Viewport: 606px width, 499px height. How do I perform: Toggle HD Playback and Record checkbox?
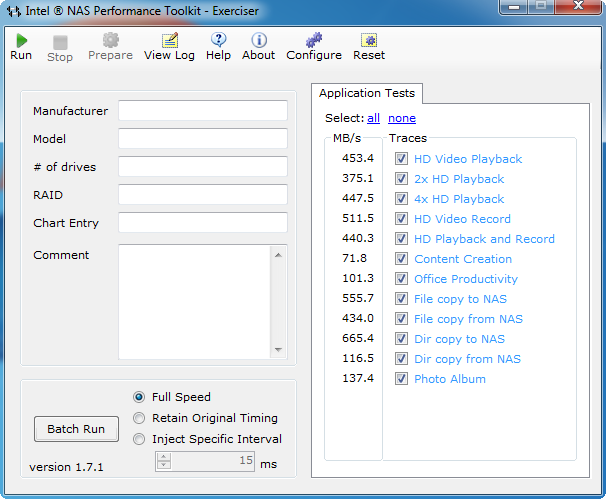pyautogui.click(x=401, y=238)
